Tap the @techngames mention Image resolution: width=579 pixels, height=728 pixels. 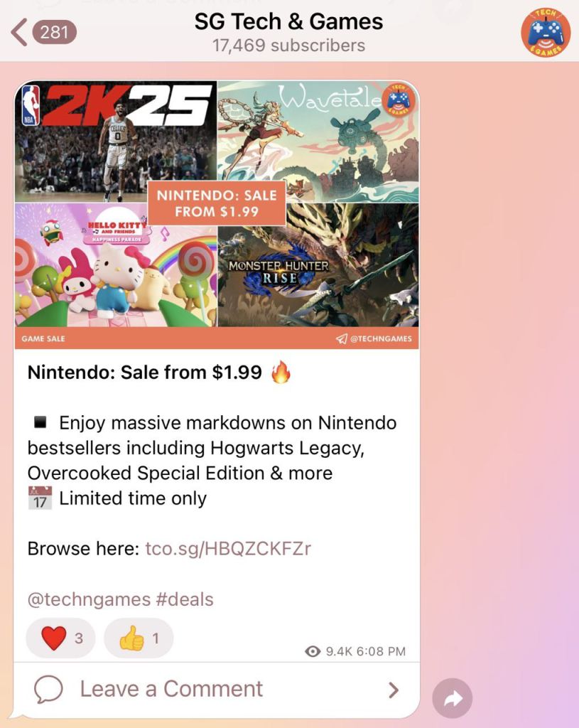pyautogui.click(x=89, y=599)
